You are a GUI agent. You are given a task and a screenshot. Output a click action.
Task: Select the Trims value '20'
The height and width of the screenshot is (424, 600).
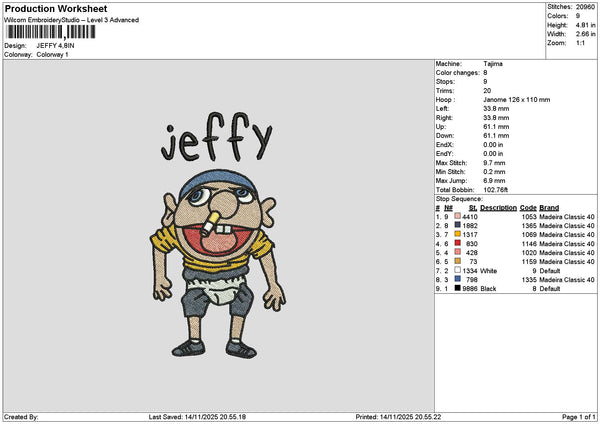pyautogui.click(x=487, y=91)
